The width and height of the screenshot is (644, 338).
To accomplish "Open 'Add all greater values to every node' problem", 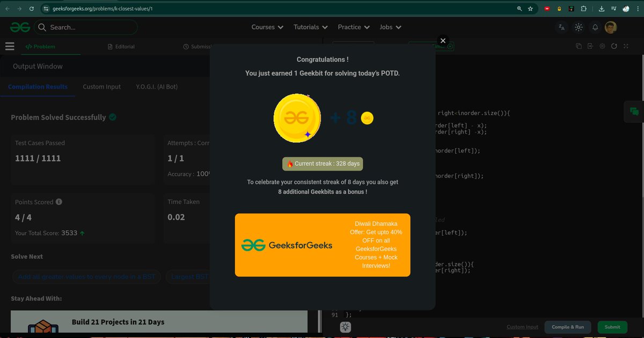I will [86, 277].
